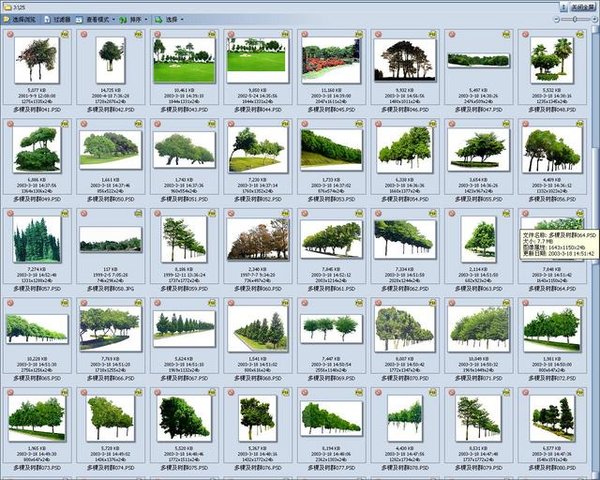Screen dimensions: 600x480
Task: Click the file name 多棵及树群067.PSD
Action: [x=184, y=379]
